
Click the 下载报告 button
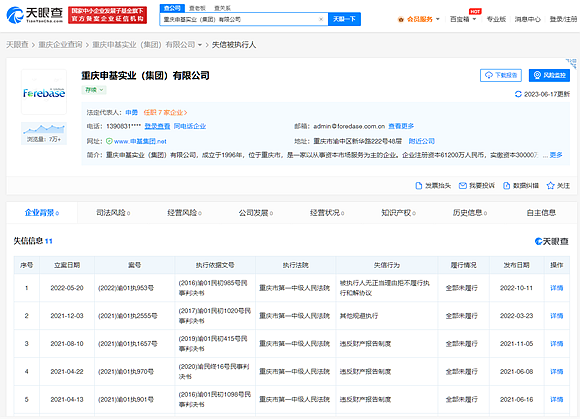pyautogui.click(x=501, y=75)
